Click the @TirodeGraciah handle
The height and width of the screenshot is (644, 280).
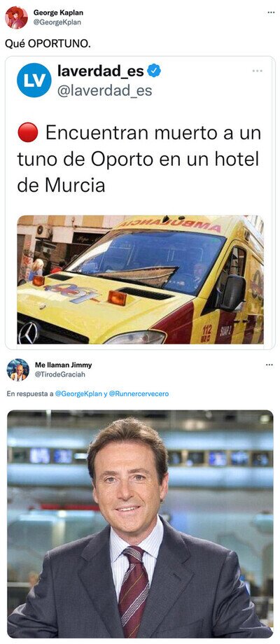pyautogui.click(x=60, y=374)
